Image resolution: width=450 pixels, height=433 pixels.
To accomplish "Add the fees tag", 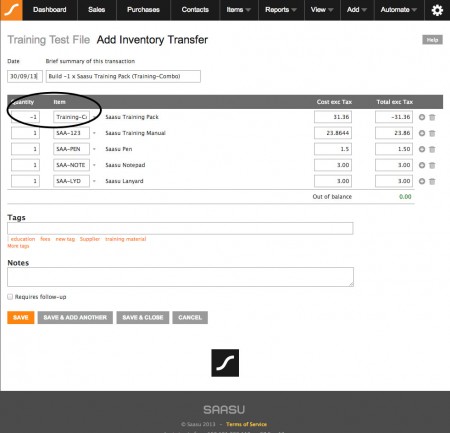I will [x=45, y=239].
